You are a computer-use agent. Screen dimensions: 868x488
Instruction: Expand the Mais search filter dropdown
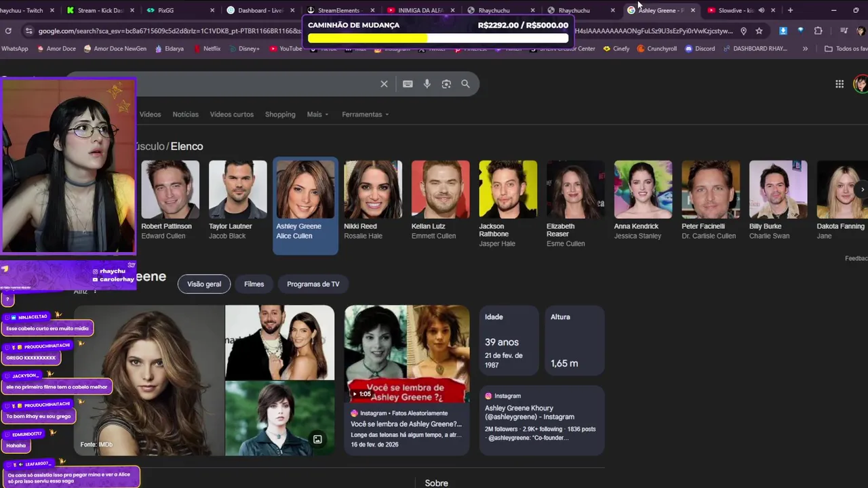(317, 115)
